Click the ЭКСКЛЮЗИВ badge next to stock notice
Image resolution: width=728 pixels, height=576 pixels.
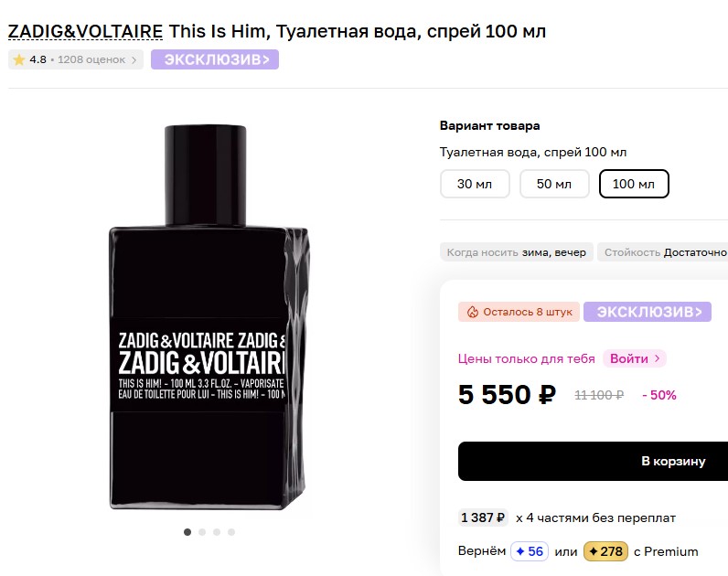click(648, 312)
